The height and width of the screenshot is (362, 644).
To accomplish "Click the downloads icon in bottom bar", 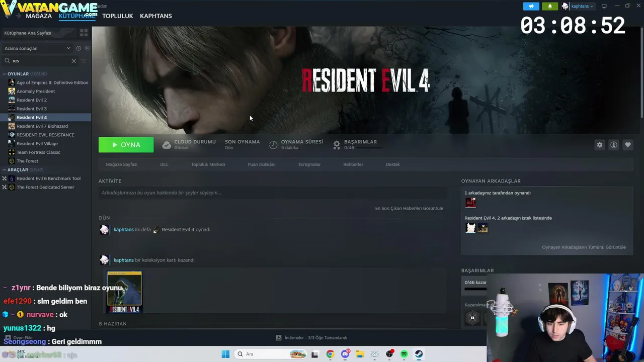I will (279, 338).
